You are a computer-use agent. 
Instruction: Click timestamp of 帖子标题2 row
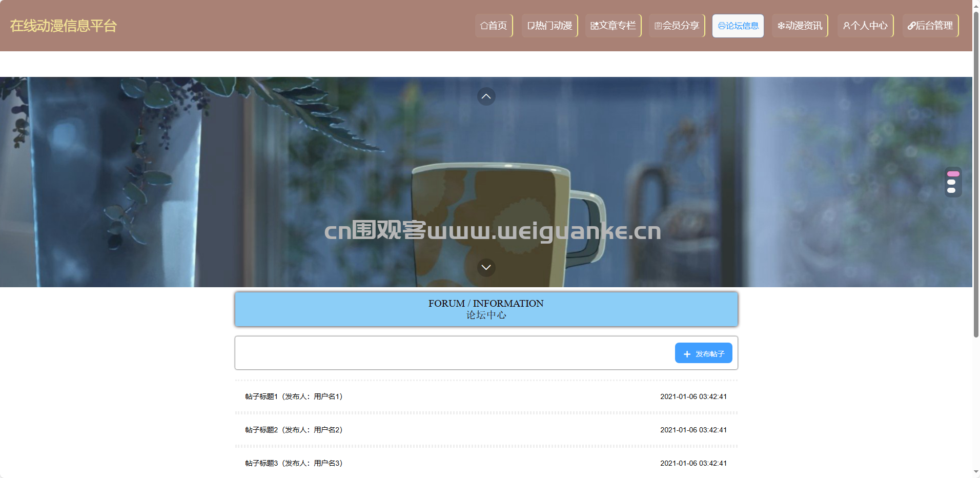tap(693, 430)
